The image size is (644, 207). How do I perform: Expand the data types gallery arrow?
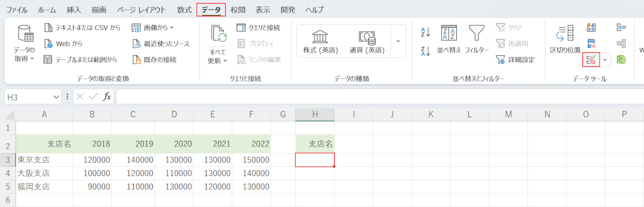click(x=398, y=41)
